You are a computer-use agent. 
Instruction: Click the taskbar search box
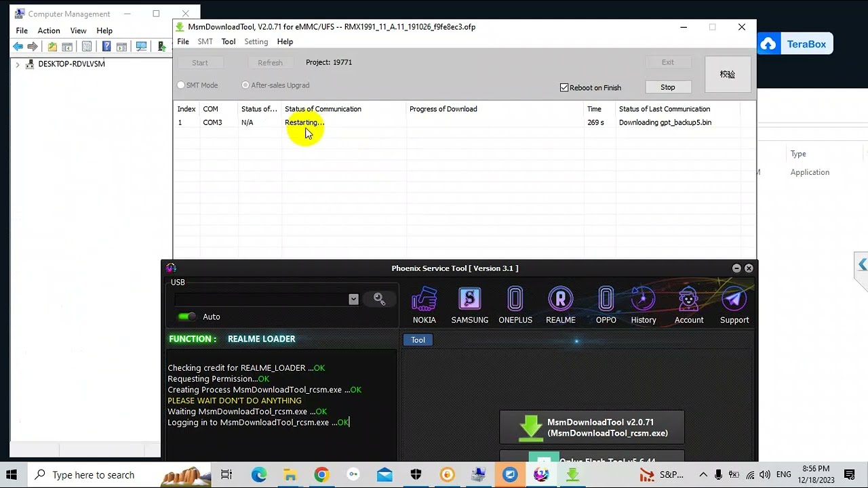121,474
